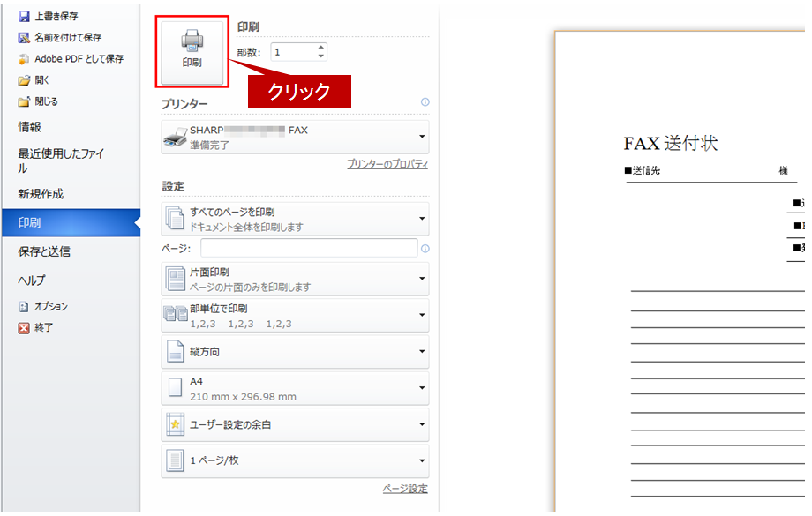Click the large 印刷 print button
Screen dimensions: 812x516
(192, 52)
